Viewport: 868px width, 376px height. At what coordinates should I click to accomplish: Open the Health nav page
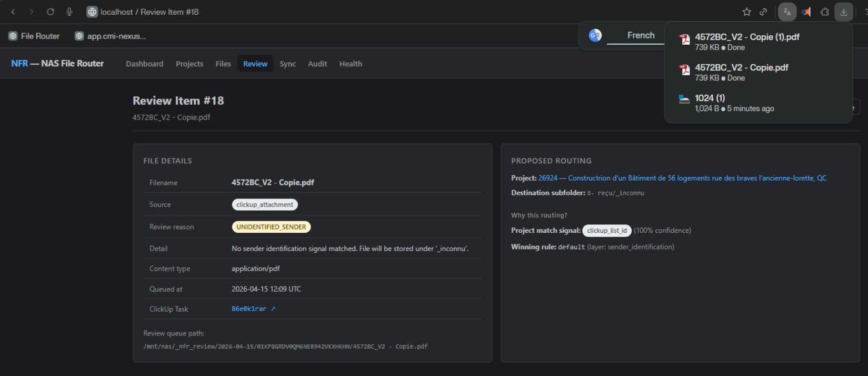pyautogui.click(x=351, y=64)
